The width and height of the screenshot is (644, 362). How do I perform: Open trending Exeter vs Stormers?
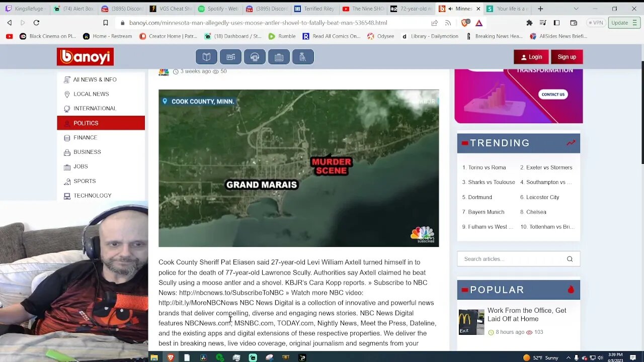point(546,167)
